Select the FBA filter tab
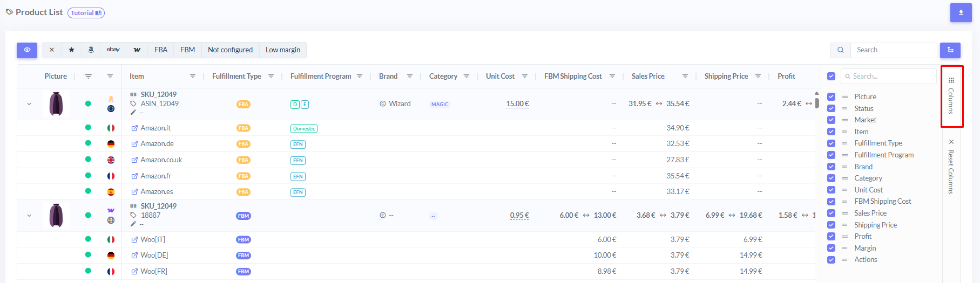Viewport: 980px width, 283px height. tap(160, 50)
